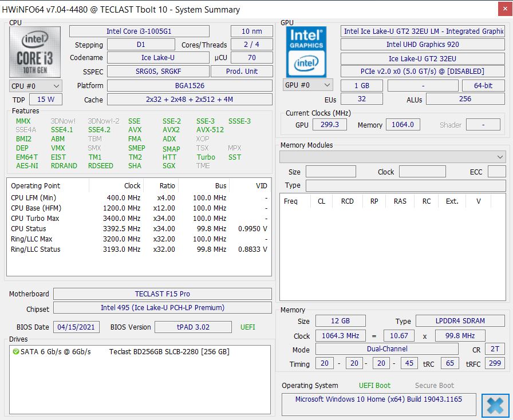The width and height of the screenshot is (513, 420).
Task: Expand the Memory Modules dropdown
Action: pyautogui.click(x=393, y=157)
